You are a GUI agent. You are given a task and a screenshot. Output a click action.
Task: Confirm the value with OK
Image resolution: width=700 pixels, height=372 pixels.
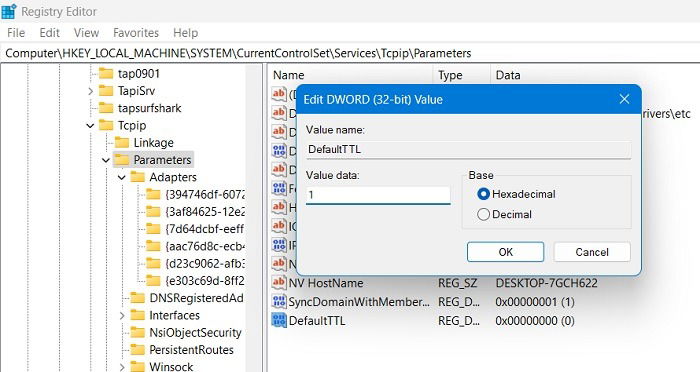click(505, 252)
